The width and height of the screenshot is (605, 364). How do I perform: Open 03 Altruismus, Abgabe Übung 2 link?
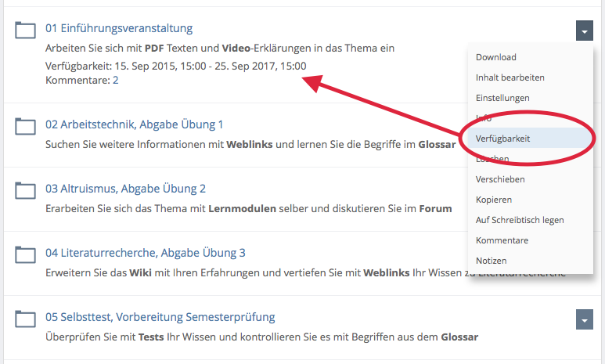click(x=125, y=189)
